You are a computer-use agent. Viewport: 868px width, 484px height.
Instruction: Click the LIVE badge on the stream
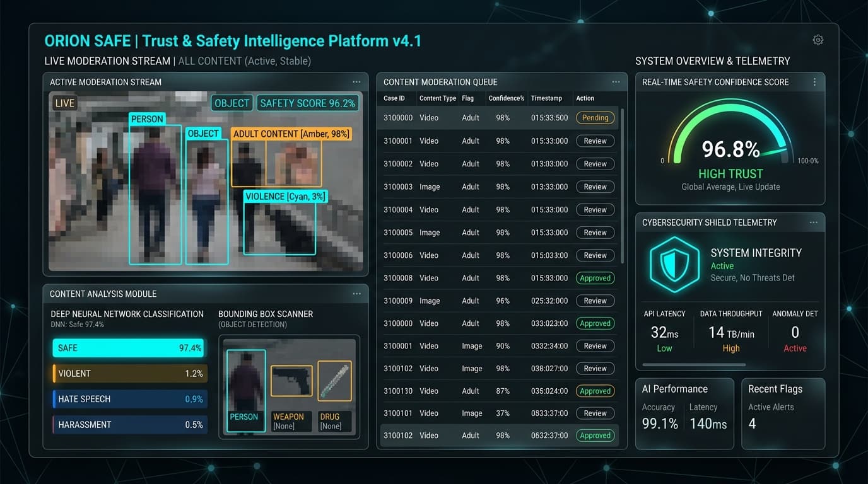64,103
